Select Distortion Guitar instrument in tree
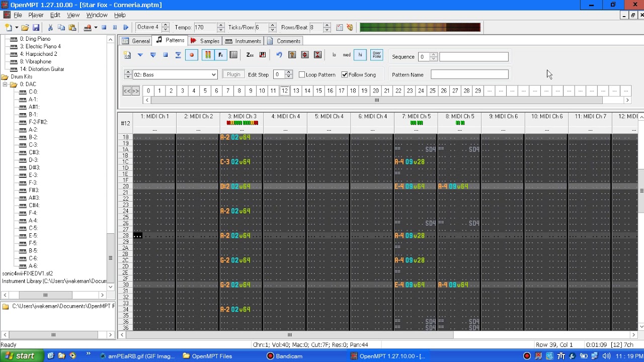 click(x=42, y=69)
